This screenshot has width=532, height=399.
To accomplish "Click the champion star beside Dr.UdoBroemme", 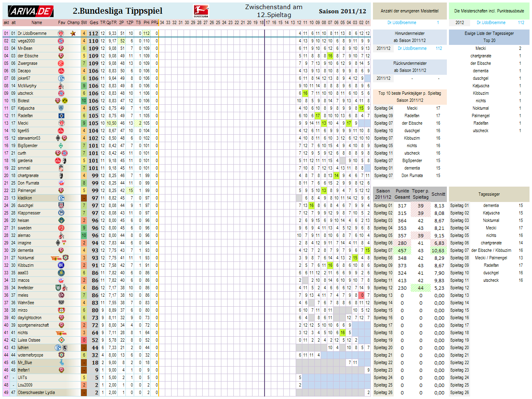I will (x=73, y=33).
